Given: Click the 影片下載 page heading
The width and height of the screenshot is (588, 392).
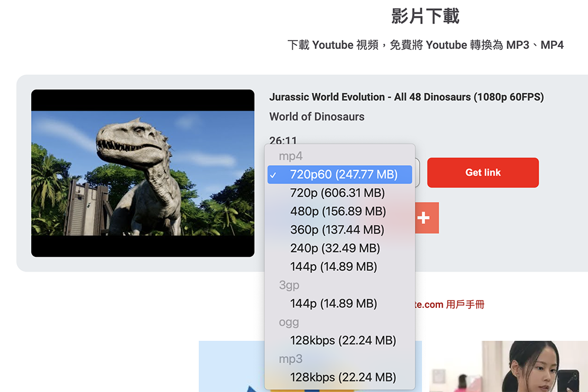Looking at the screenshot, I should pyautogui.click(x=425, y=16).
